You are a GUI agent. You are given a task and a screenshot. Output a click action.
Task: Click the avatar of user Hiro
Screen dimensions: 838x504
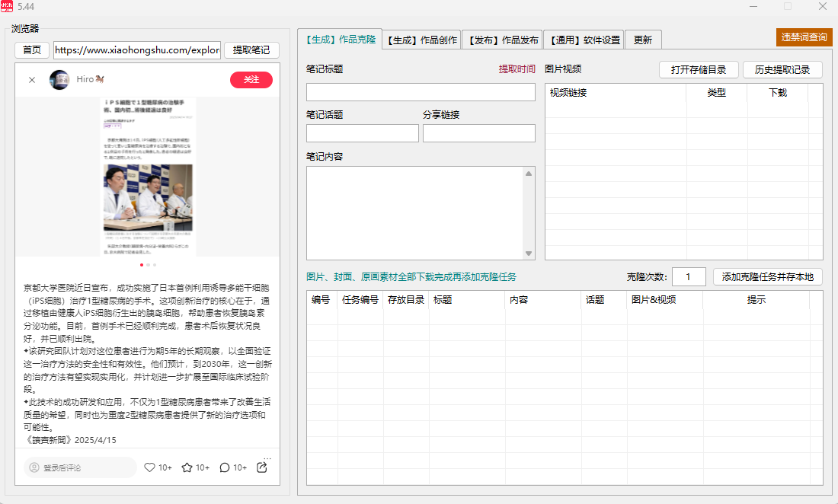click(59, 79)
